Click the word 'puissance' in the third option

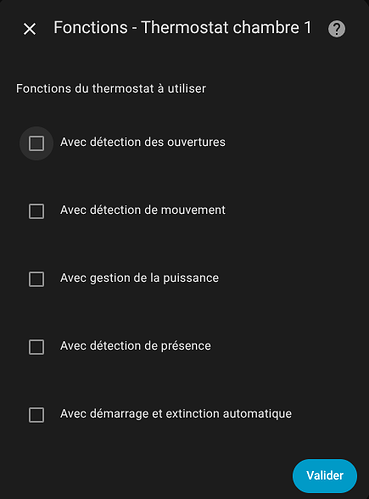(191, 279)
